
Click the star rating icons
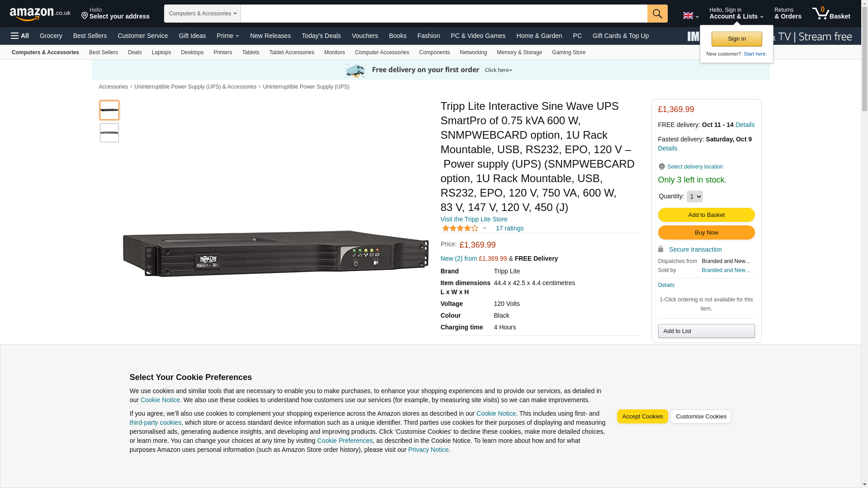[x=460, y=229]
